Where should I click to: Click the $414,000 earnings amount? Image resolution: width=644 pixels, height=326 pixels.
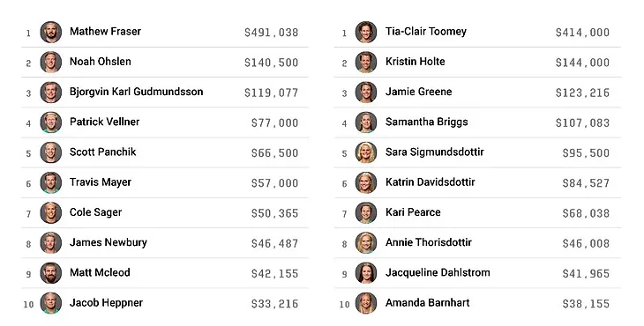pyautogui.click(x=583, y=33)
